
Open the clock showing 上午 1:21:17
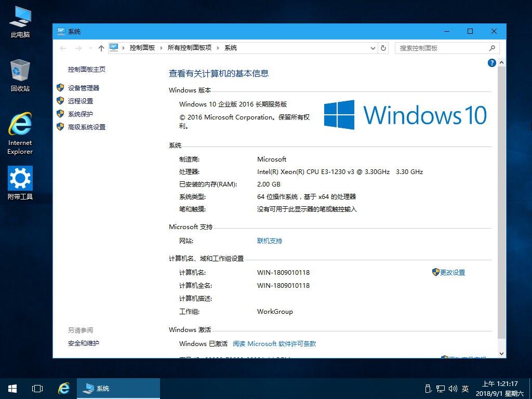[500, 389]
